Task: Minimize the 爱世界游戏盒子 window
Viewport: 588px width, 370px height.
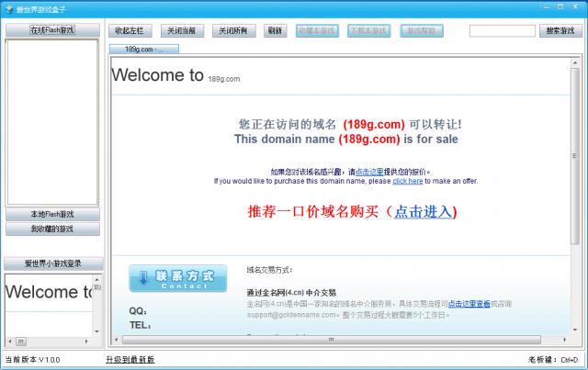Action: click(547, 7)
